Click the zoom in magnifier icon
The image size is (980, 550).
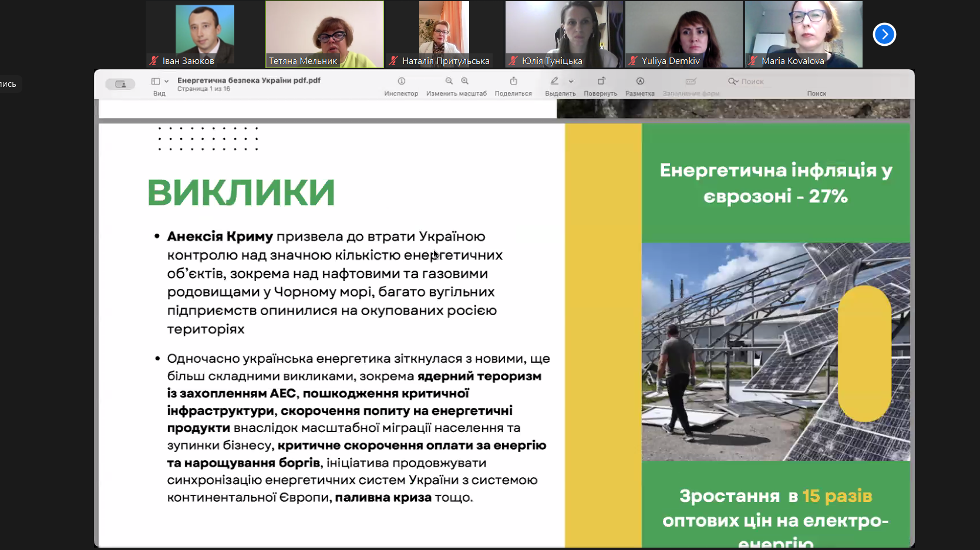click(x=465, y=82)
